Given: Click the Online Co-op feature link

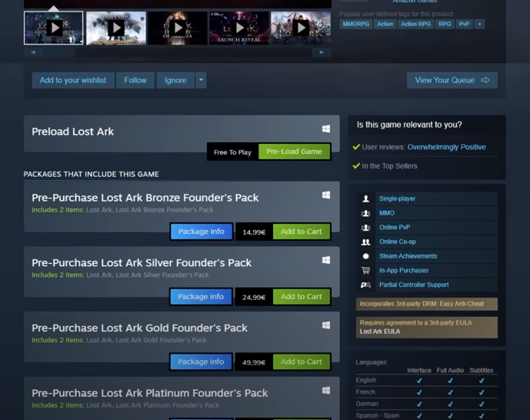Looking at the screenshot, I should tap(398, 242).
